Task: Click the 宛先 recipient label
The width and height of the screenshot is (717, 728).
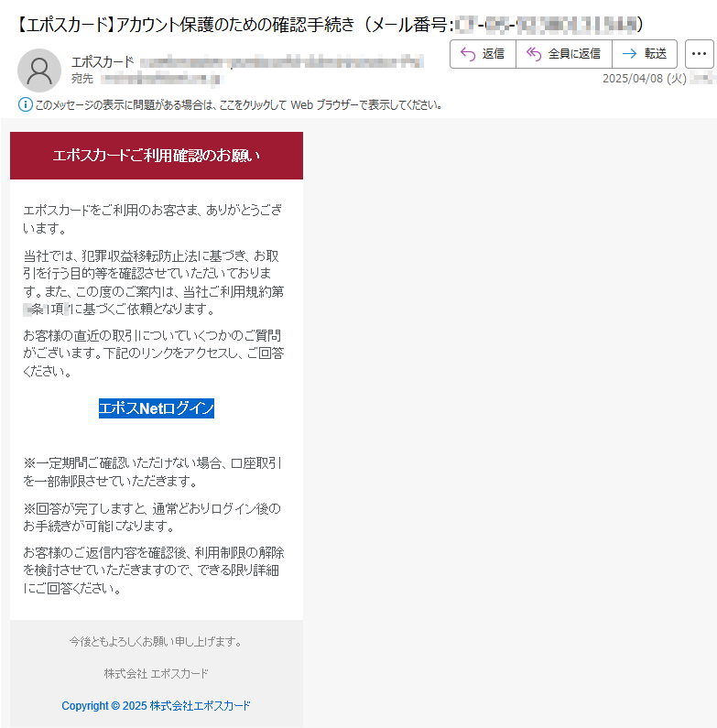Action: pos(82,79)
